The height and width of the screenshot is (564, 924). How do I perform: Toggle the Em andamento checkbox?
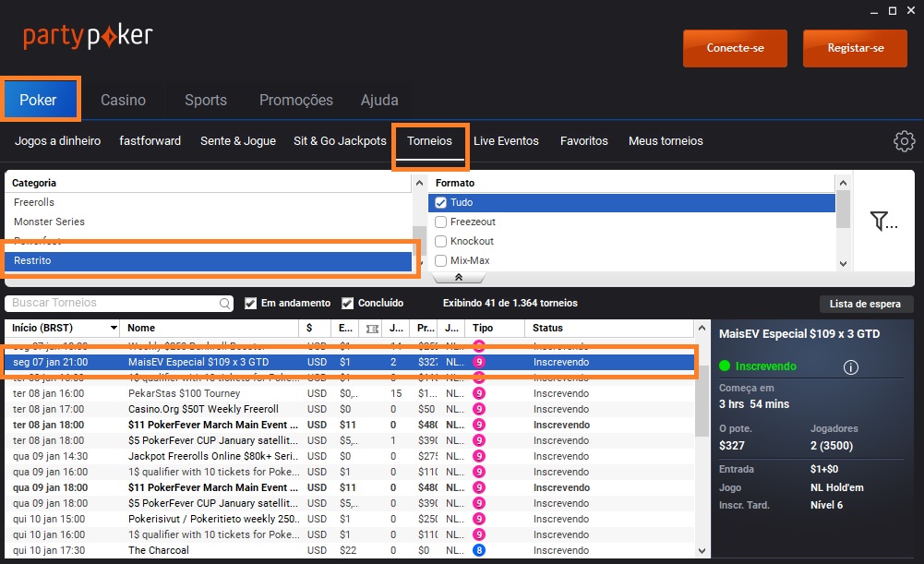click(250, 303)
